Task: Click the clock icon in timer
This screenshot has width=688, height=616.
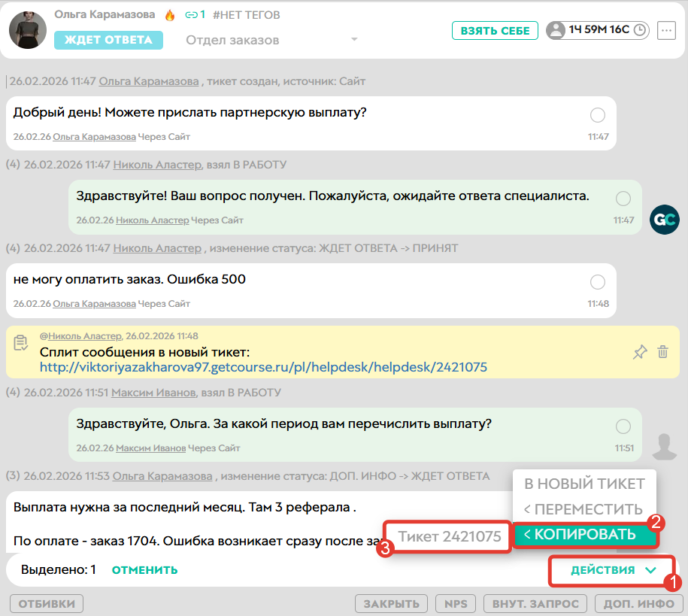Action: point(640,30)
